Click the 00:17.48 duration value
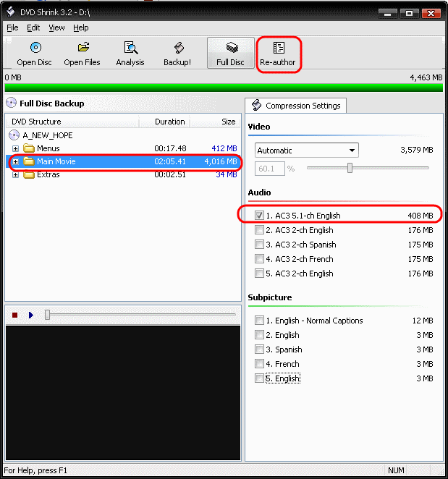 pyautogui.click(x=170, y=148)
